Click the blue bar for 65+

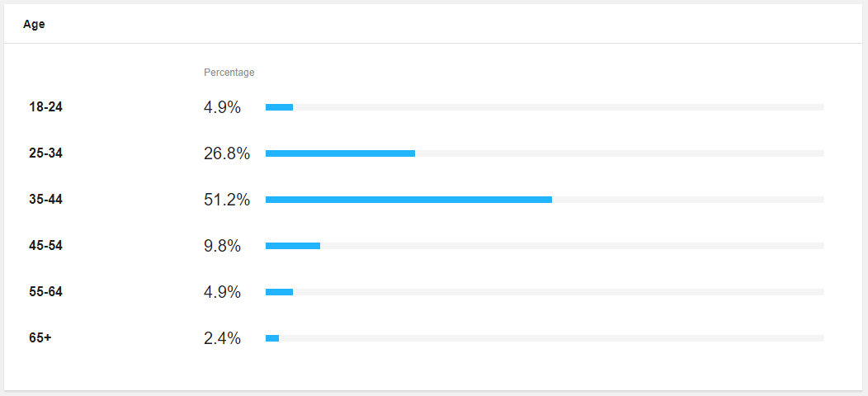coord(272,338)
